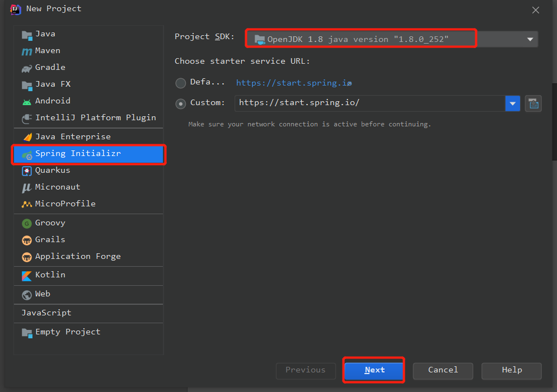Select the Default starter service radio button
The image size is (557, 392).
coord(181,83)
